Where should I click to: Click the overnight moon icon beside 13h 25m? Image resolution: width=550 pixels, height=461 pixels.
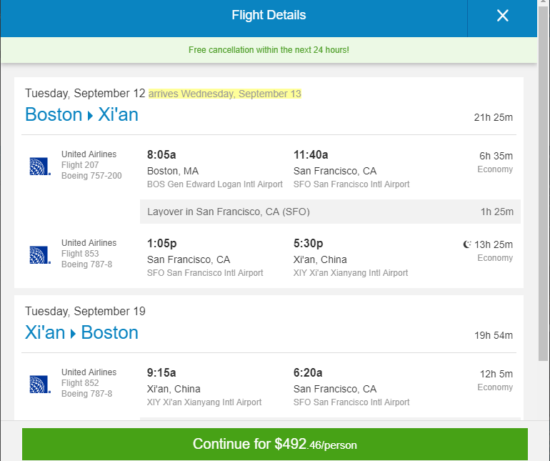[x=467, y=244]
